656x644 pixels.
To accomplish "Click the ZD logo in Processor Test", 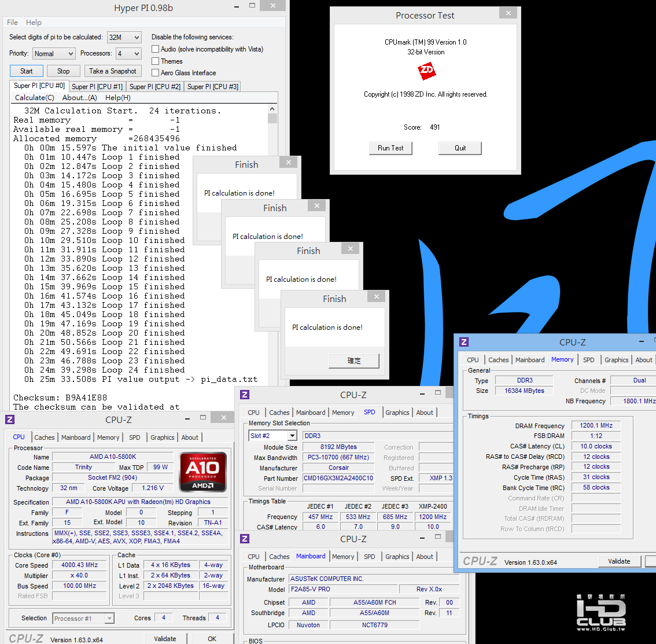I will click(x=426, y=71).
